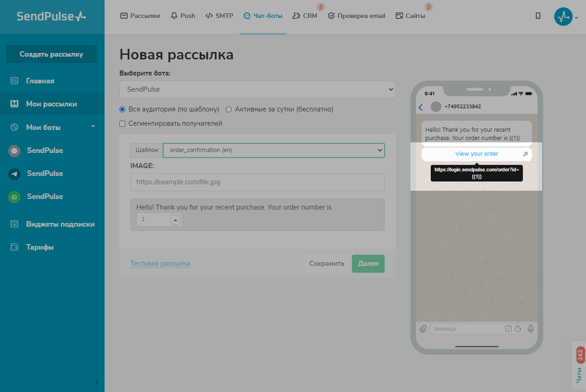586x392 pixels.
Task: Go to Главная in sidebar
Action: [x=52, y=81]
